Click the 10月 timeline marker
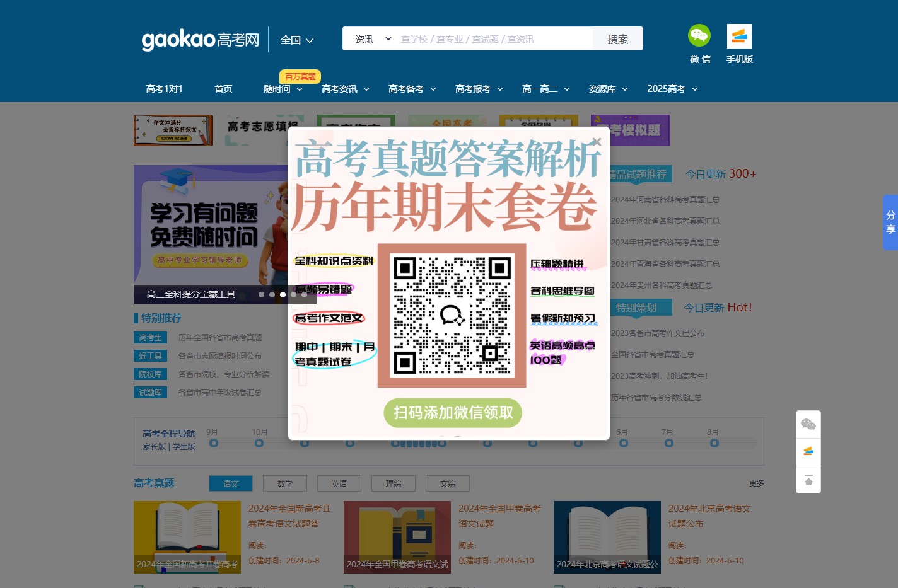 pos(259,443)
